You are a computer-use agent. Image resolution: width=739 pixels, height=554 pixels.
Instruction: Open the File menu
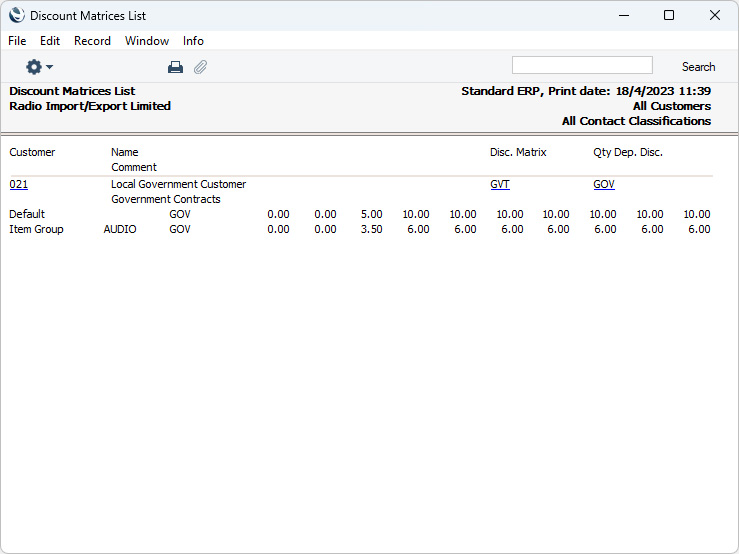tap(17, 41)
